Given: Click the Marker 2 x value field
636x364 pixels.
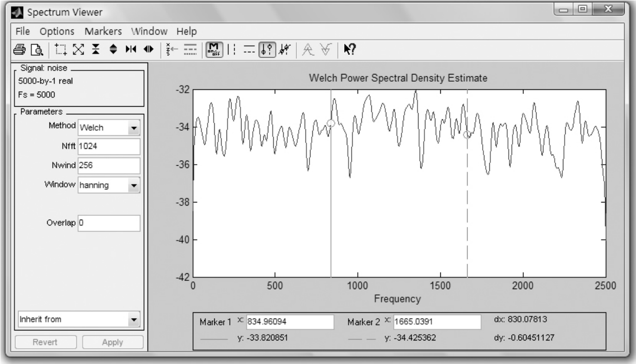Looking at the screenshot, I should (437, 322).
